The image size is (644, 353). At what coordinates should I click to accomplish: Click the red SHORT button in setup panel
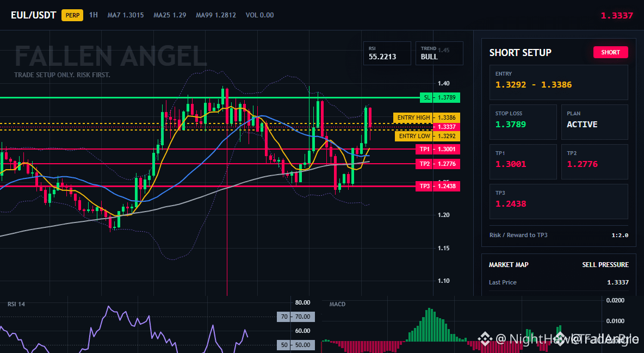(610, 52)
